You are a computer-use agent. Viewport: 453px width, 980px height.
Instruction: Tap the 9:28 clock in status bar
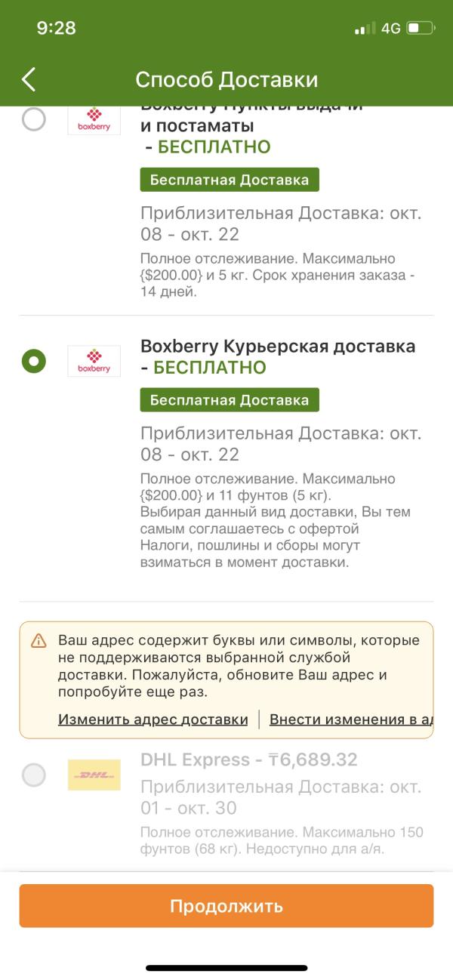click(57, 28)
